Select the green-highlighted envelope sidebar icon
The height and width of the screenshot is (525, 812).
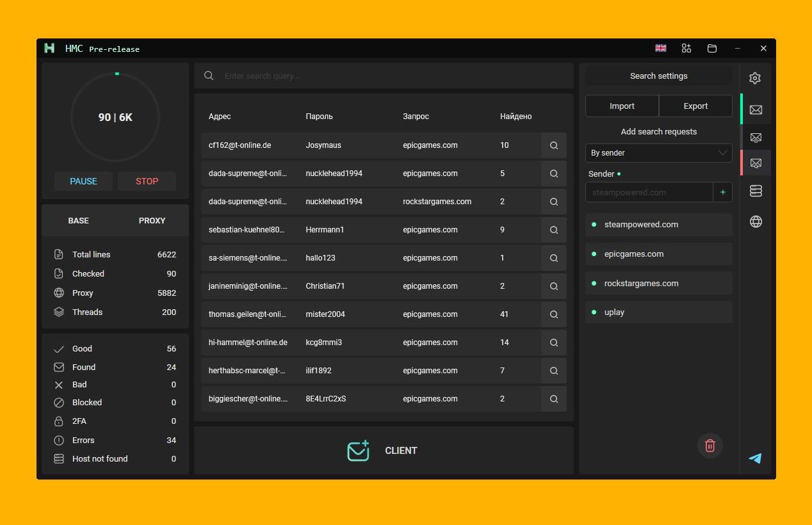tap(756, 109)
